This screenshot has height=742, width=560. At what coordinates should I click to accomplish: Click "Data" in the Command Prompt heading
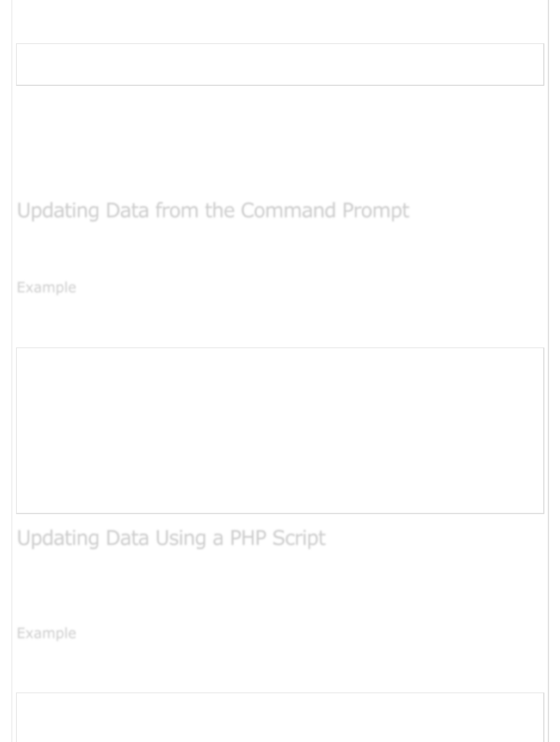(x=127, y=210)
